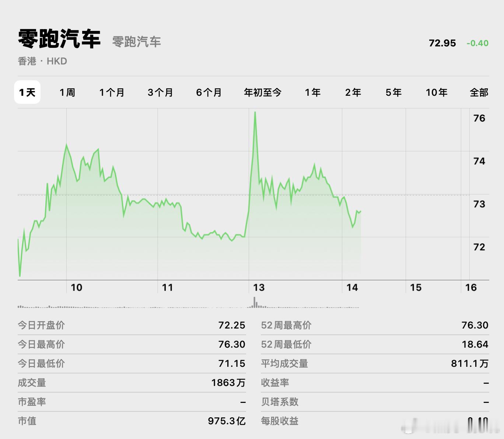Click the 今日开盘价 label
This screenshot has width=504, height=439.
[x=41, y=325]
